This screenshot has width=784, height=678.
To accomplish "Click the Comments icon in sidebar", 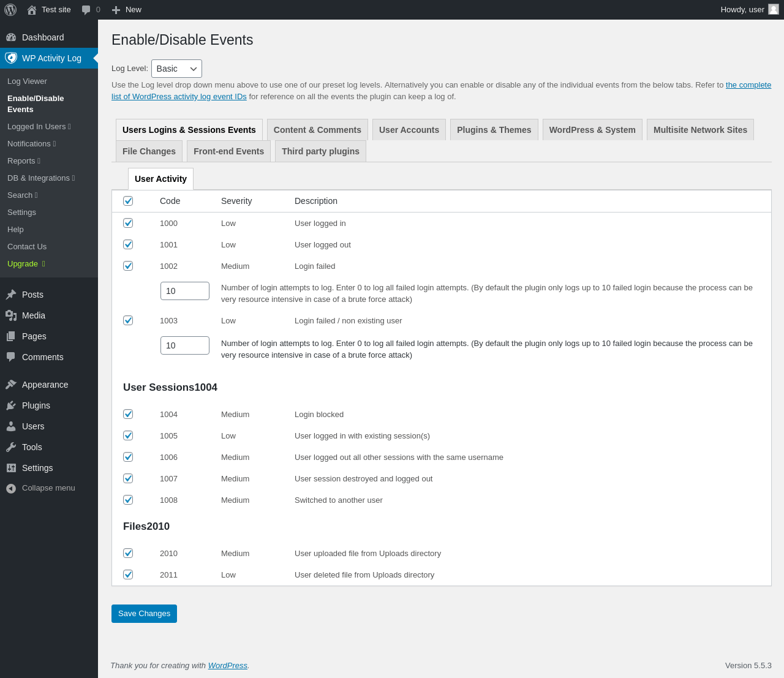I will click(x=11, y=357).
